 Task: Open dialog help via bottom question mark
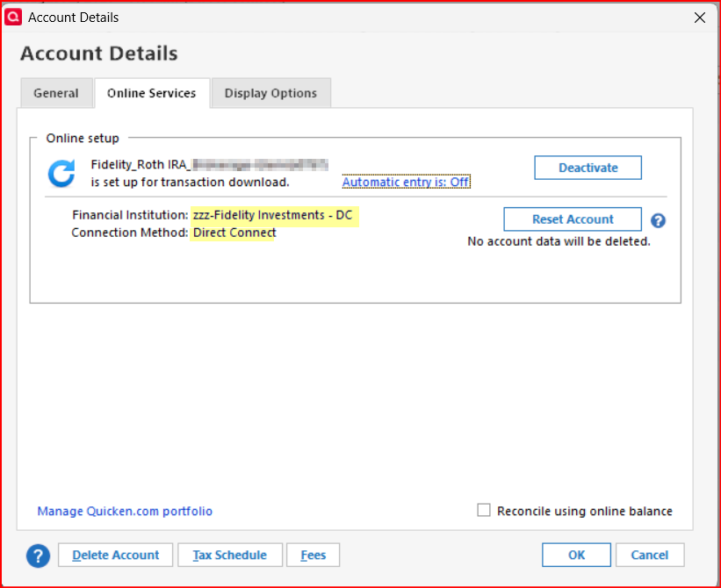tap(38, 556)
